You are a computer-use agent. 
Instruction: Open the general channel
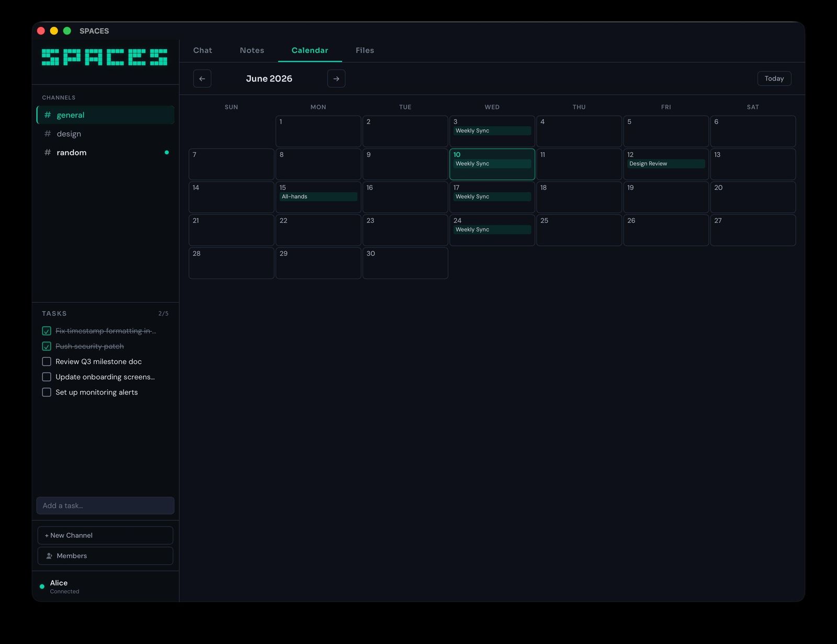[x=105, y=115]
